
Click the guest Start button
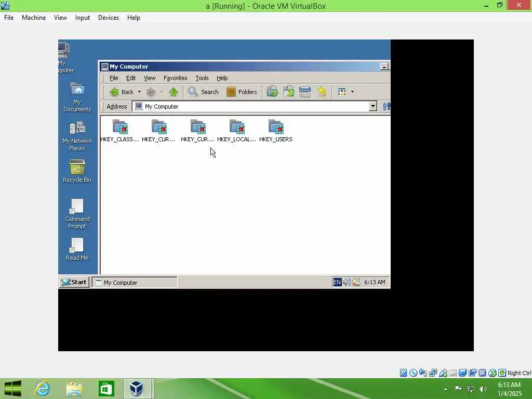click(74, 282)
